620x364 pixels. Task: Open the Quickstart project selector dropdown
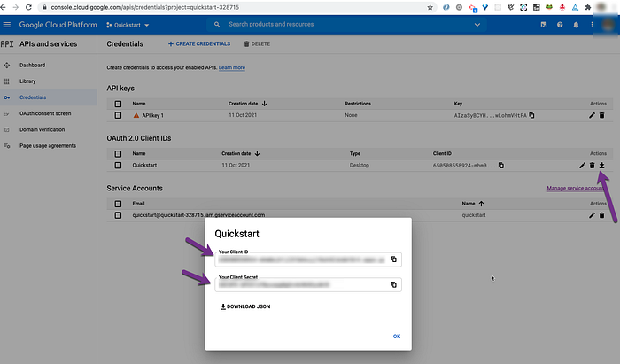pyautogui.click(x=128, y=25)
